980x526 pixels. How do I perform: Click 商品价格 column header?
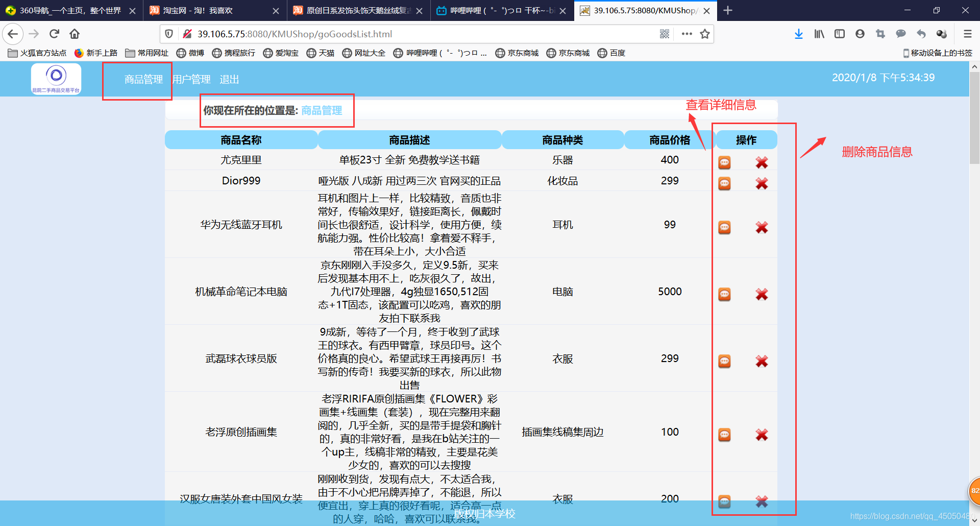click(x=670, y=140)
